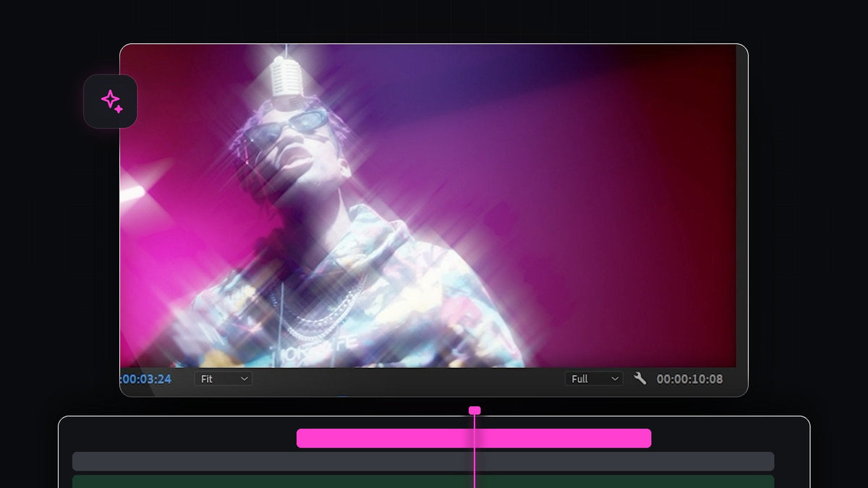Click the pink sparkle effects icon
Viewport: 868px width, 488px height.
pyautogui.click(x=111, y=101)
